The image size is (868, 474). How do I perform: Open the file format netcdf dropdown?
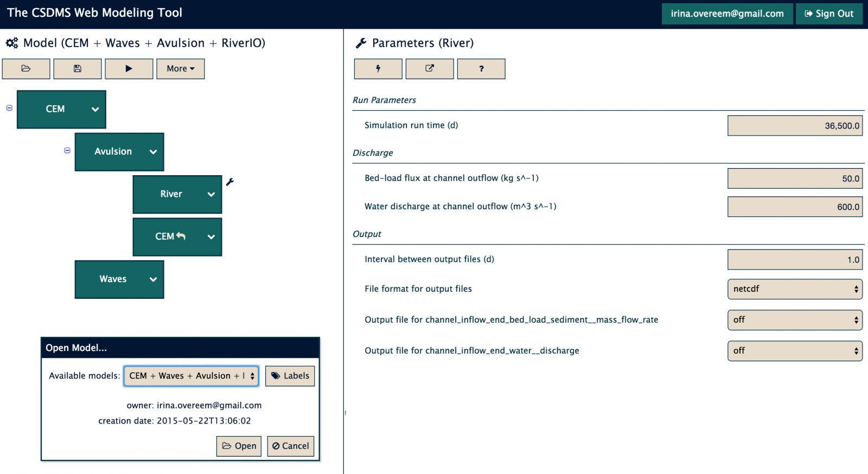[794, 289]
